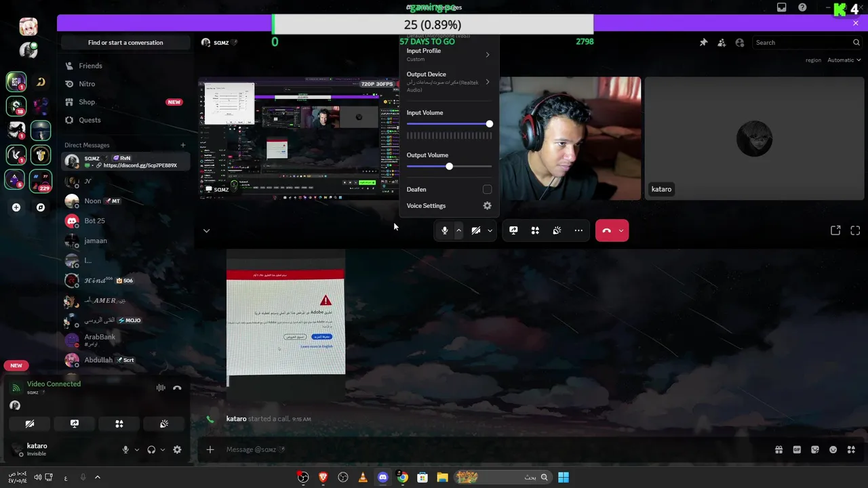Viewport: 868px width, 488px height.
Task: Share screen button in Video Connected panel
Action: 75,424
